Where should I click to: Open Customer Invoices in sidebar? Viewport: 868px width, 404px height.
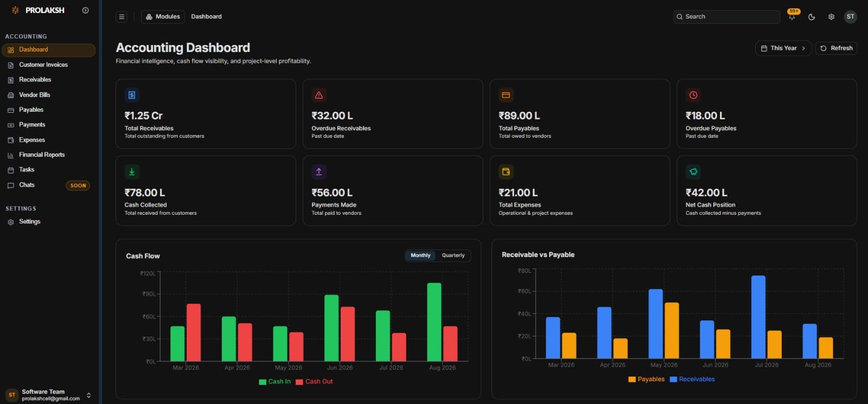point(49,65)
